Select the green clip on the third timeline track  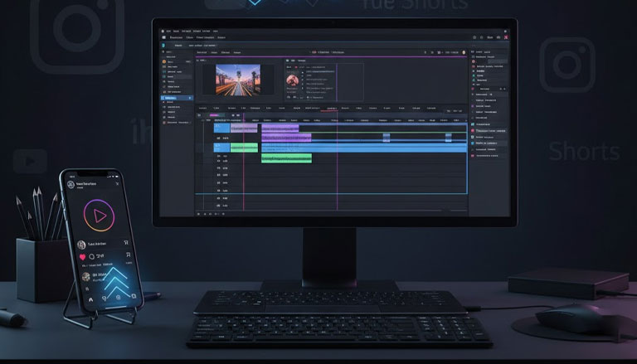(243, 147)
